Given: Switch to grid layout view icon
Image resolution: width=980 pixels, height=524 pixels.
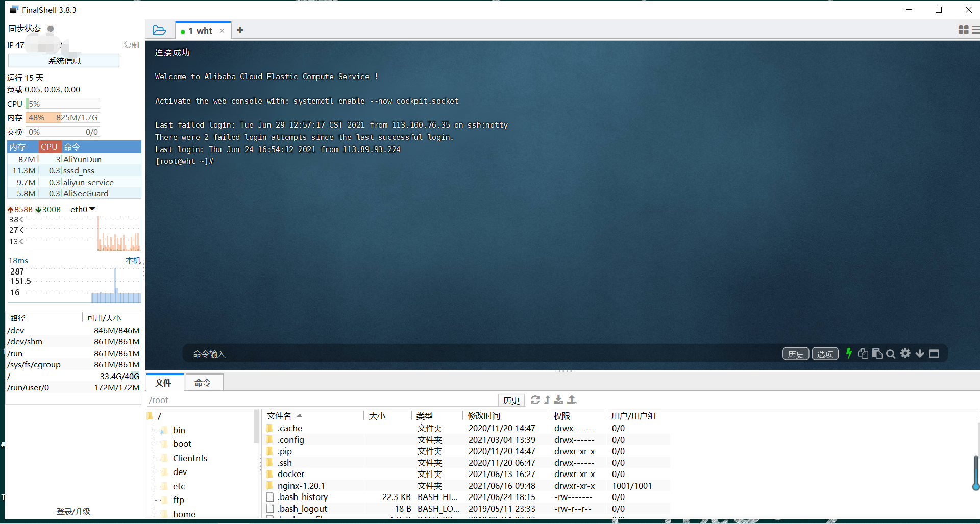Looking at the screenshot, I should click(x=963, y=30).
